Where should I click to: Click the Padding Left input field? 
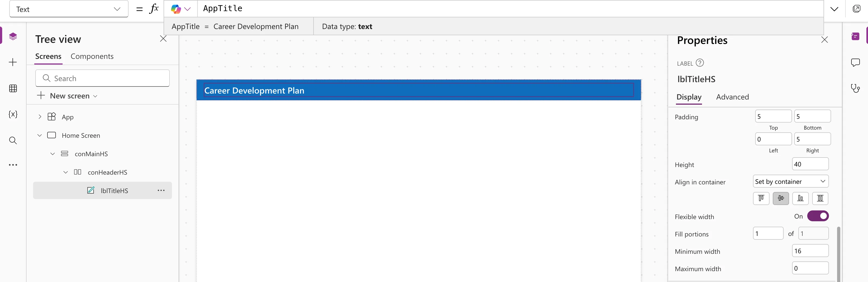coord(773,139)
